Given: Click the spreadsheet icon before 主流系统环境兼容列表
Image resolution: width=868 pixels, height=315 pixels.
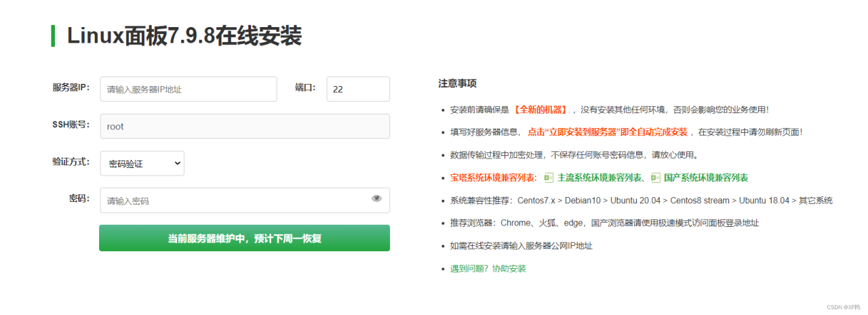Looking at the screenshot, I should point(549,177).
